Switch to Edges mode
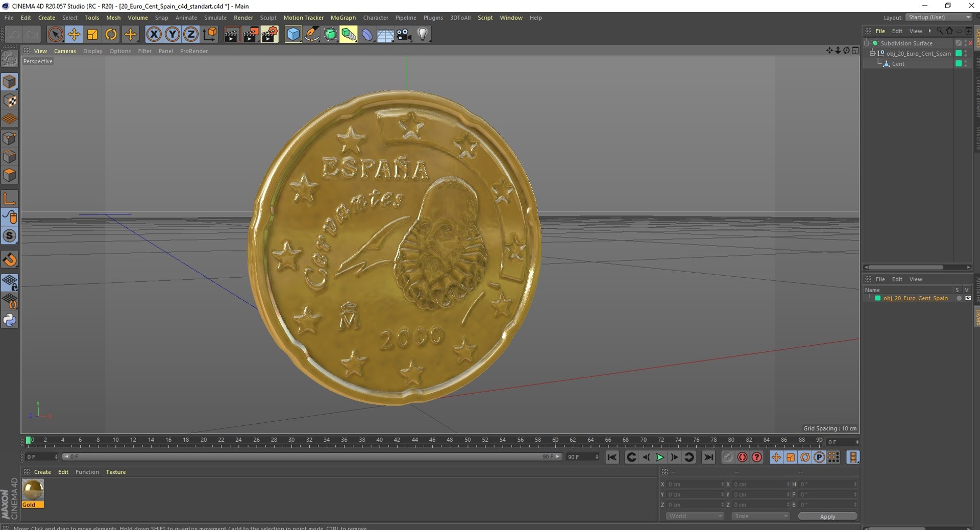This screenshot has width=980, height=530. tap(10, 157)
